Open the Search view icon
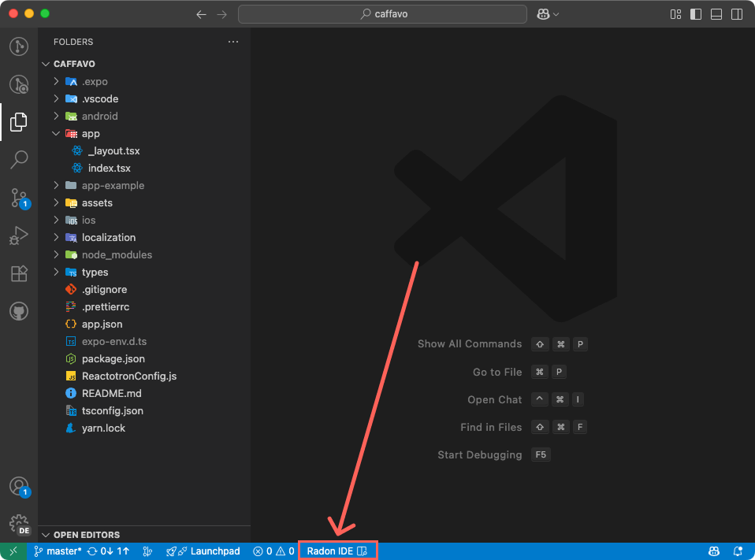 coord(17,160)
